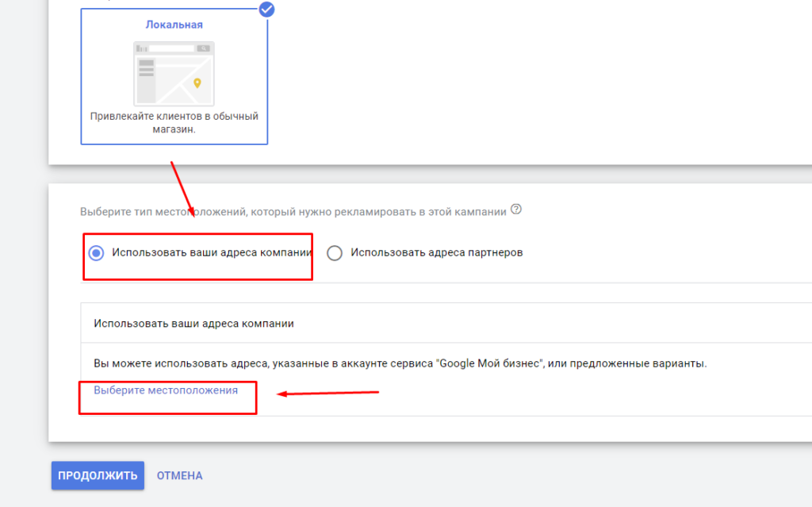Image resolution: width=812 pixels, height=507 pixels.
Task: Click the ОТМЕНА button
Action: click(x=180, y=475)
